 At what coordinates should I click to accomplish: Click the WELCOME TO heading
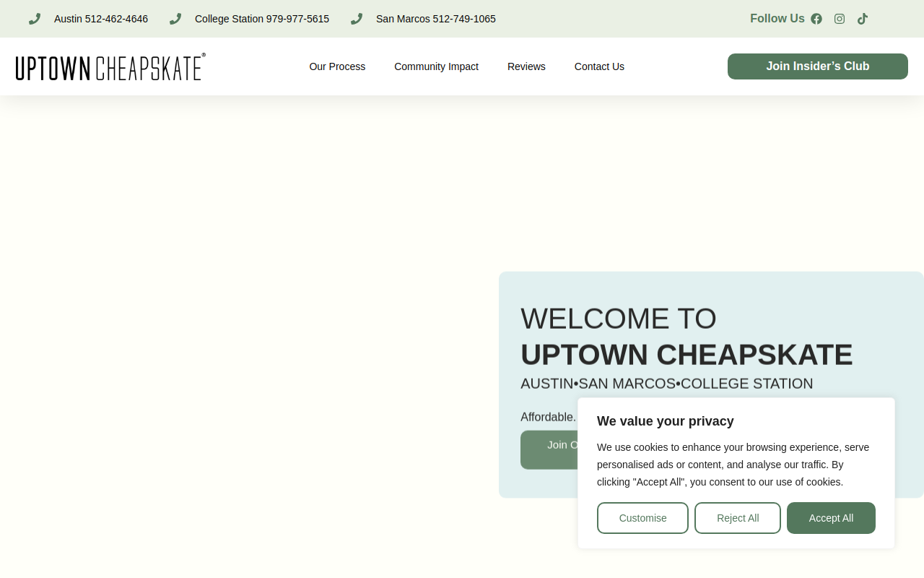pos(619,319)
